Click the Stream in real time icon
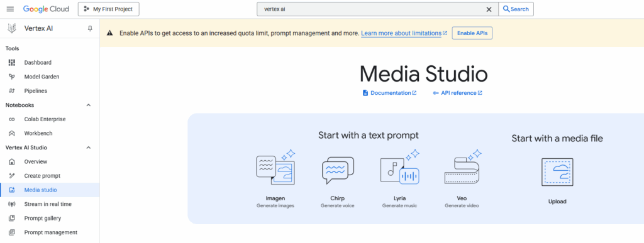Viewport: 644px width, 243px height. [12, 204]
